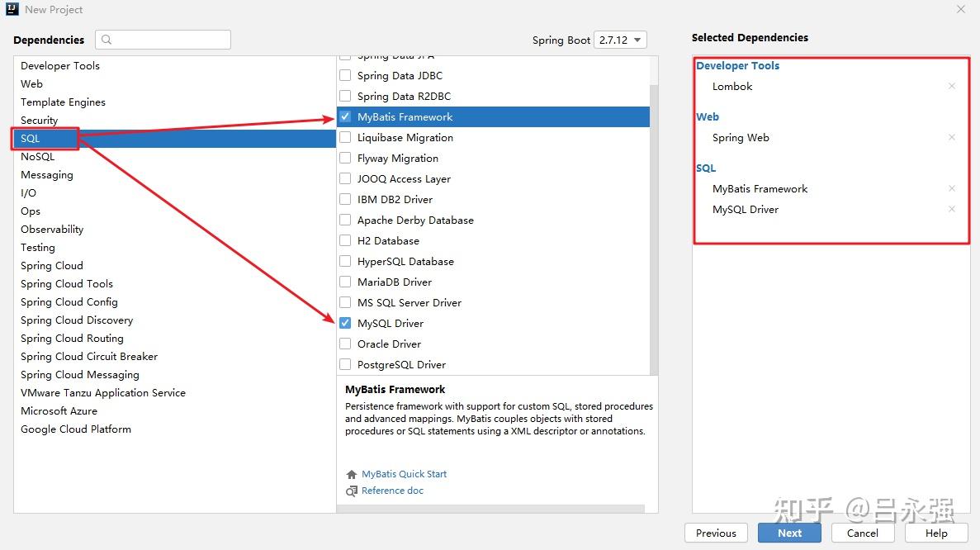Open the Google Cloud Platform category
The height and width of the screenshot is (550, 980).
point(174,428)
